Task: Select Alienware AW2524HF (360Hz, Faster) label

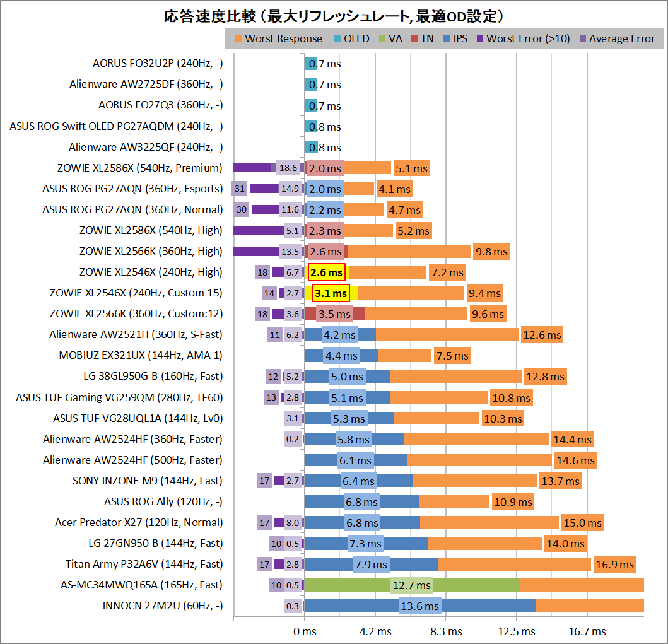Action: coord(132,440)
